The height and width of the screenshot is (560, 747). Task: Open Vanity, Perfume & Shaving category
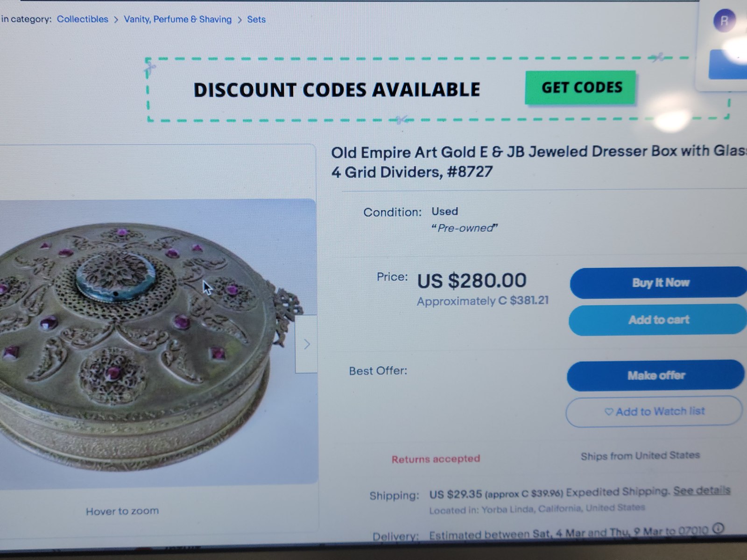(x=177, y=19)
